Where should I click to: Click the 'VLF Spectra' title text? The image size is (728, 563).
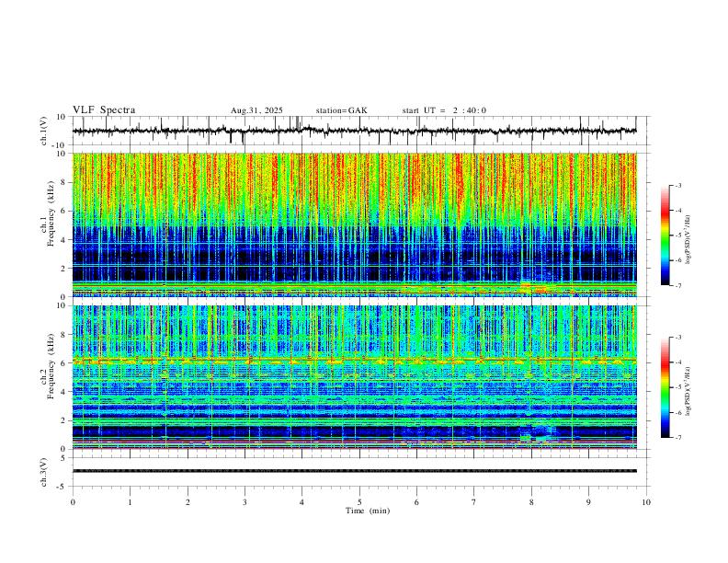pos(104,110)
